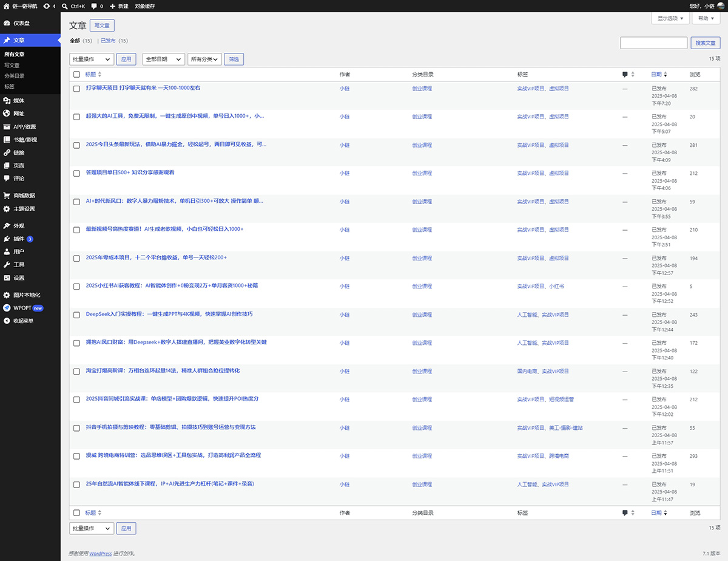Click the 网址 globe icon in sidebar
Viewport: 728px width, 561px height.
click(x=7, y=114)
